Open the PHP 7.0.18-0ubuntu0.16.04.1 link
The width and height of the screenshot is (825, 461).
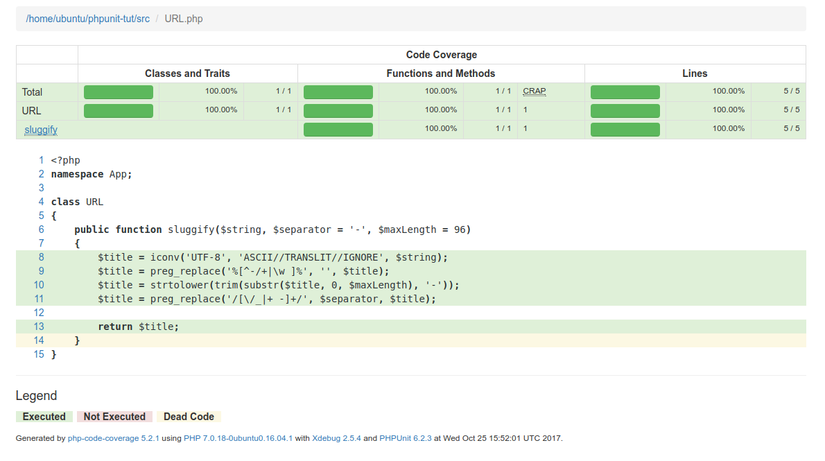238,438
